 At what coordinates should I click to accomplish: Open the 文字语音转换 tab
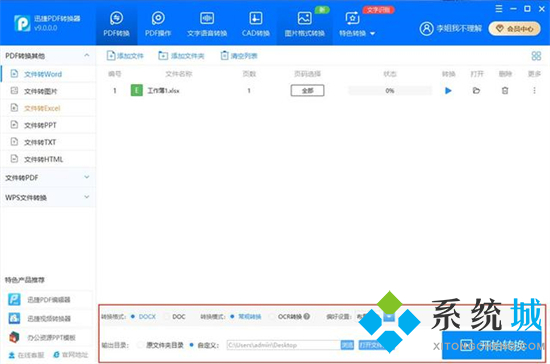[x=207, y=24]
